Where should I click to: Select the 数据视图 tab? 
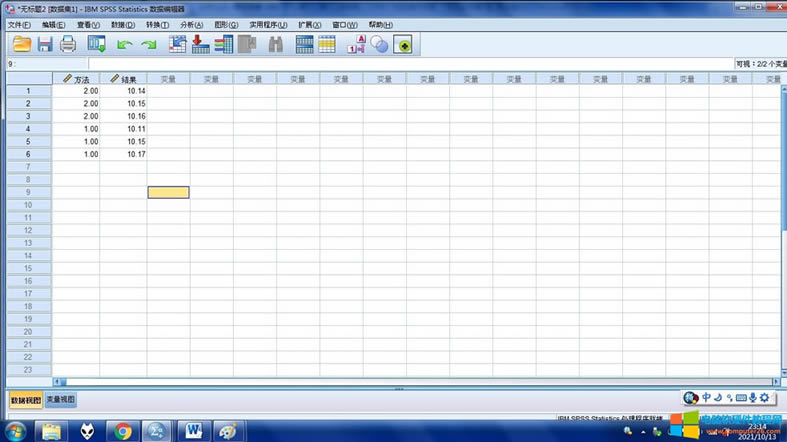coord(26,400)
